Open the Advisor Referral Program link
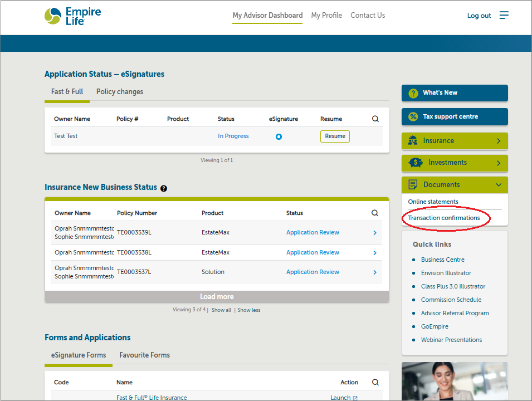The width and height of the screenshot is (532, 401). point(455,313)
